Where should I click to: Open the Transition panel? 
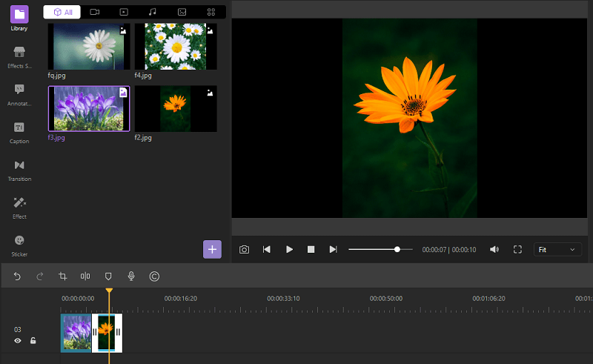[x=19, y=169]
